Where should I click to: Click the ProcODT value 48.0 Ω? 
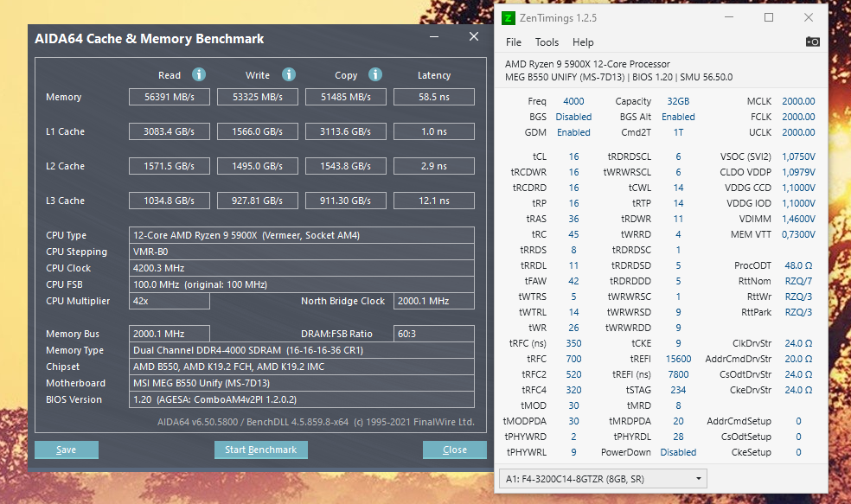tap(798, 266)
